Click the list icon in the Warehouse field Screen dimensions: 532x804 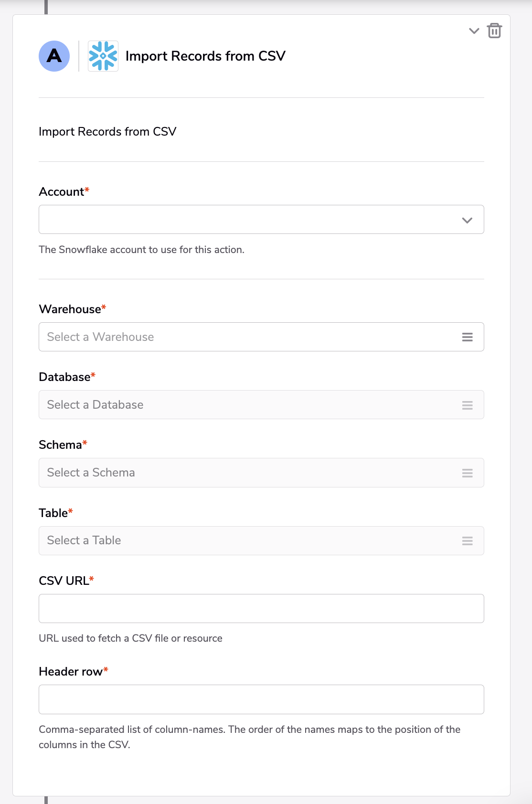click(x=468, y=337)
